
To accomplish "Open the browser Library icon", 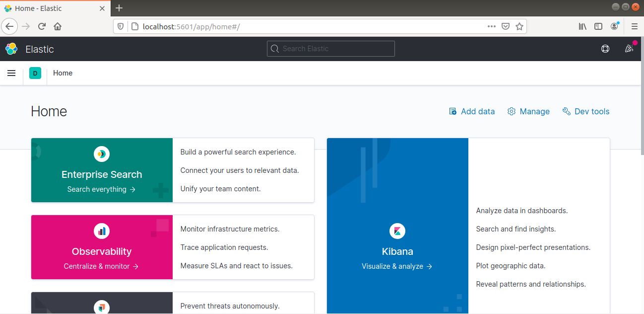I will point(582,26).
